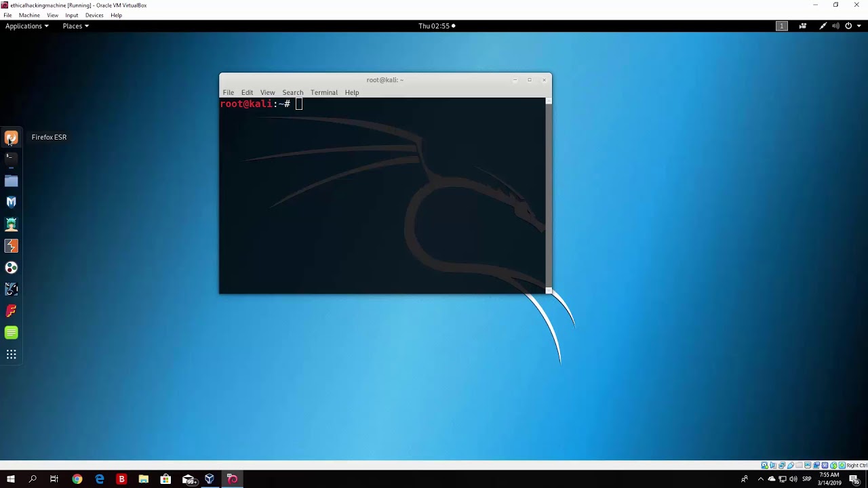The height and width of the screenshot is (488, 868).
Task: Open the Files folder in the dock
Action: (x=11, y=181)
